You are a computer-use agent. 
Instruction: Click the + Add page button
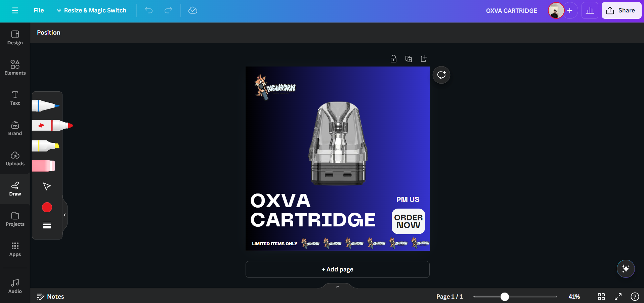338,269
